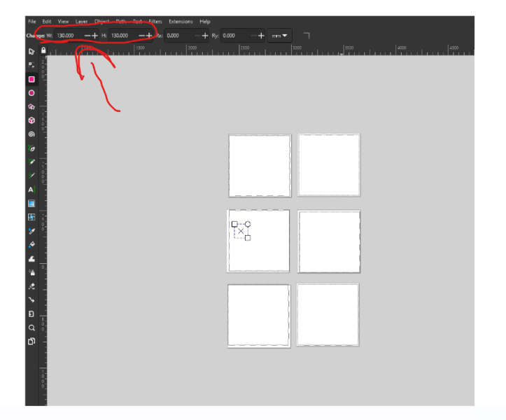Viewport: 506px width, 420px height.
Task: Select the Text tool
Action: tap(31, 190)
